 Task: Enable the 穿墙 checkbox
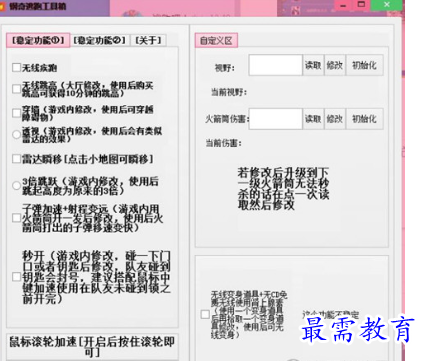(16, 113)
